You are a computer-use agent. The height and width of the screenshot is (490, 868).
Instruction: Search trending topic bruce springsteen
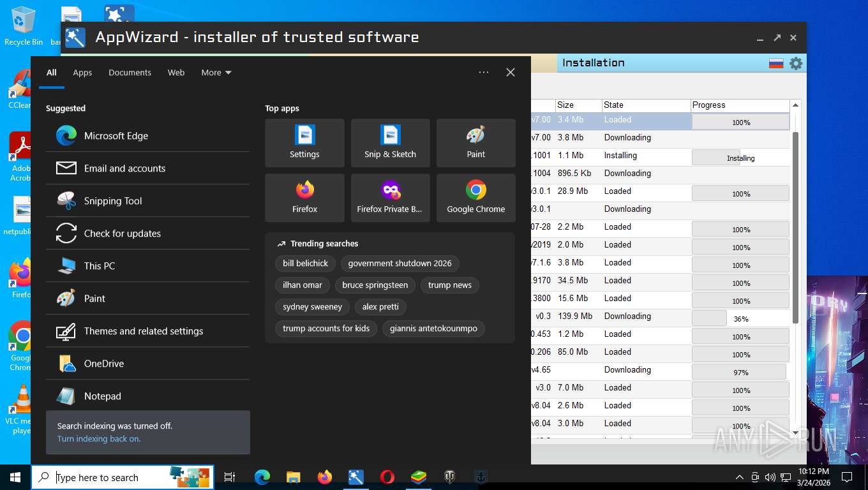pos(375,285)
